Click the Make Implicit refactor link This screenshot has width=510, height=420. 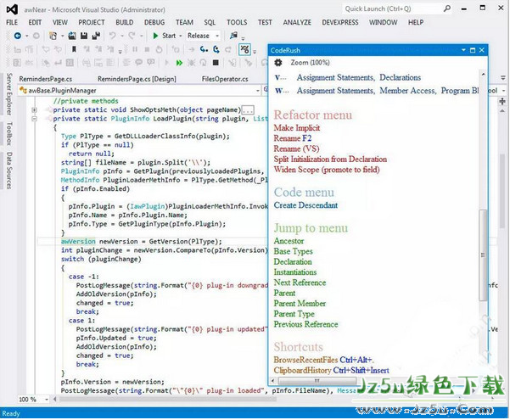[x=297, y=128]
